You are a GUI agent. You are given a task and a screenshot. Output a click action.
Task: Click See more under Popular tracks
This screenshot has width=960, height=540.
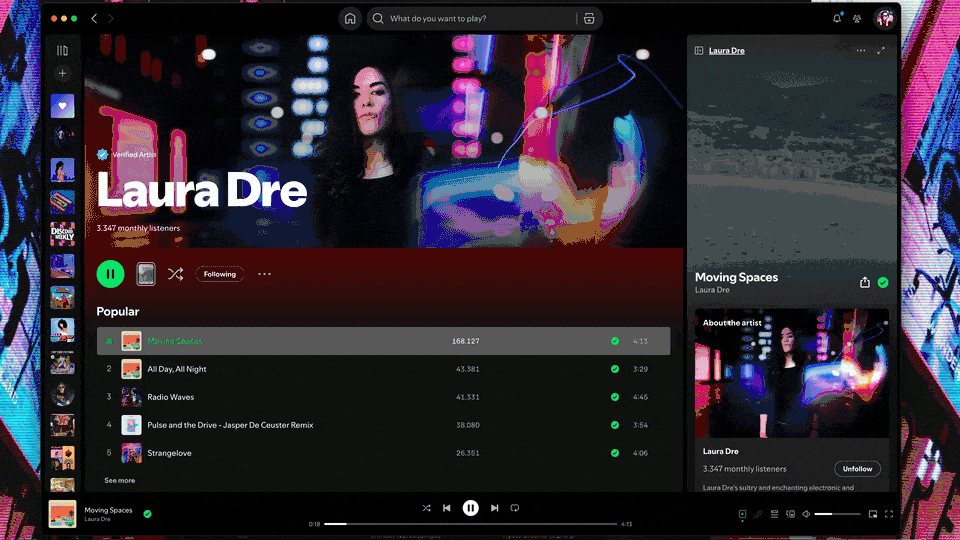120,480
